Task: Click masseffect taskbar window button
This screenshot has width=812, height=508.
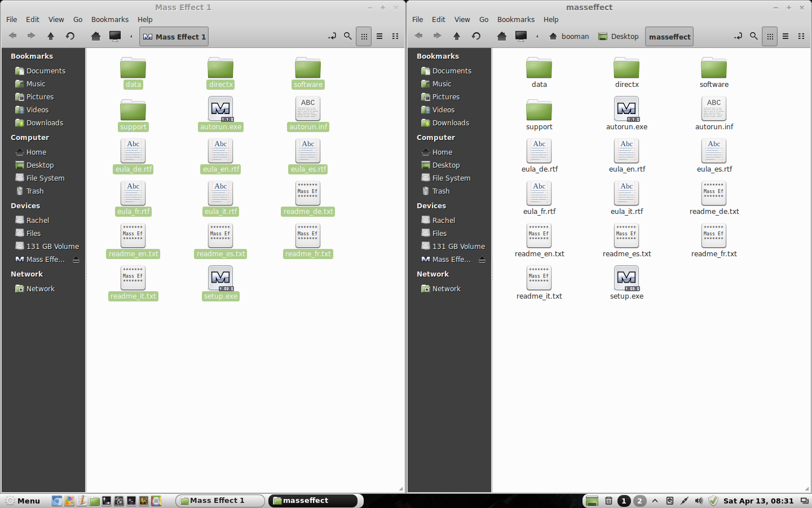Action: [313, 501]
